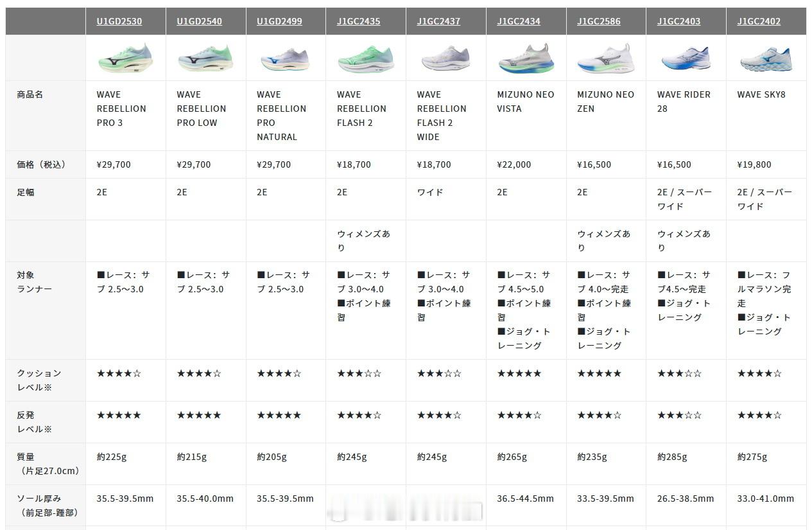Image resolution: width=812 pixels, height=530 pixels.
Task: Click the サブ 4.0〜完走 target runner cell
Action: 606,310
